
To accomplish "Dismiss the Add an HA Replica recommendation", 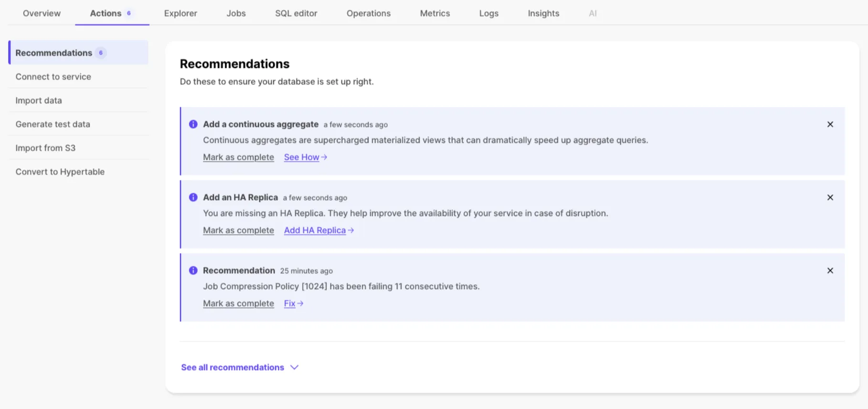I will 830,197.
